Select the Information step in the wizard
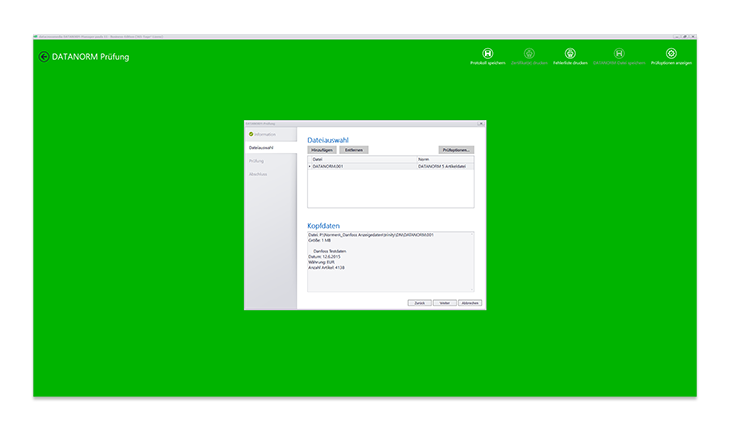This screenshot has width=729, height=430. pos(271,134)
